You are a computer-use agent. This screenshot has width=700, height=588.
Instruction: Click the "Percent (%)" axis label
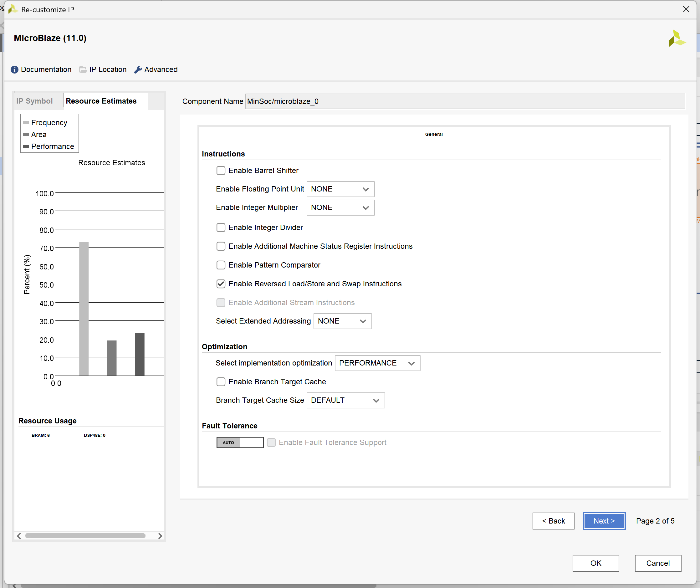[x=27, y=275]
